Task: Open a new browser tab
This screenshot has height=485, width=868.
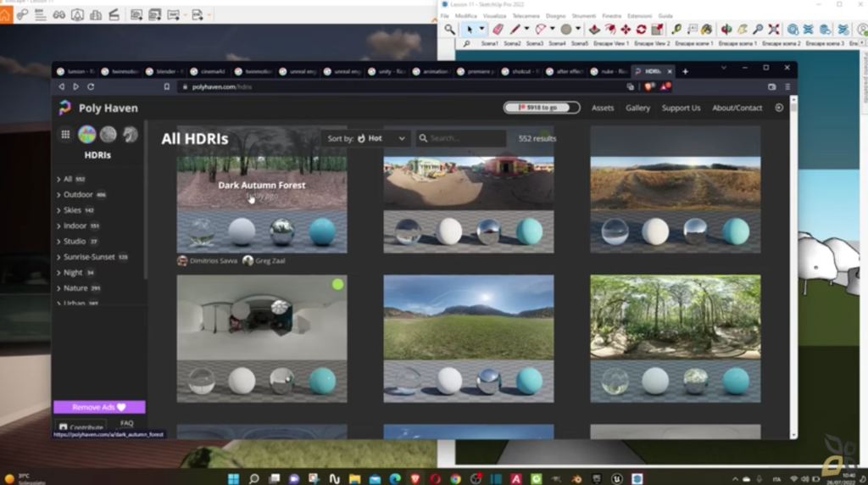Action: tap(685, 71)
